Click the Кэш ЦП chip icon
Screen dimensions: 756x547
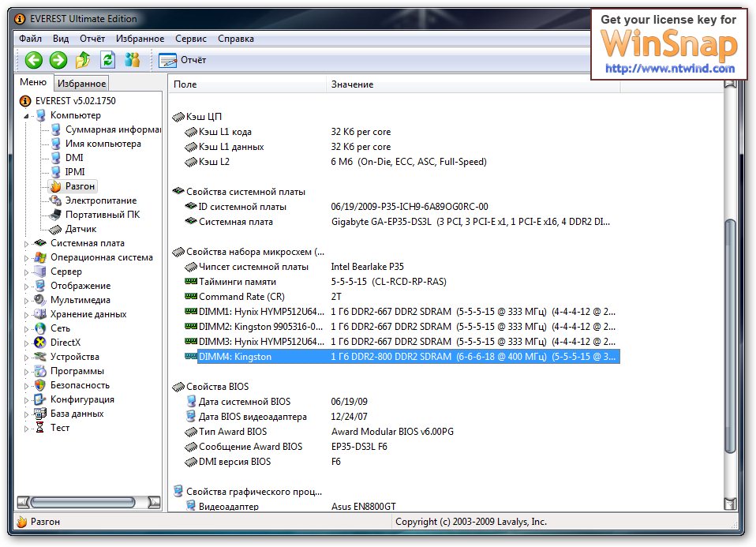coord(178,117)
